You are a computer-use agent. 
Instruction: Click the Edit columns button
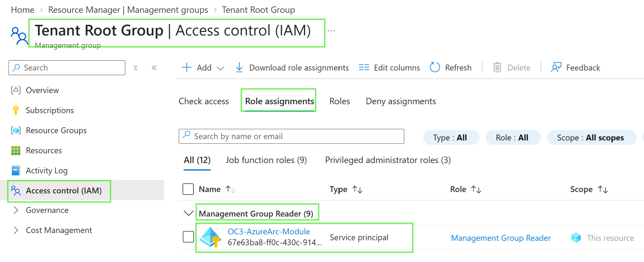coord(389,67)
